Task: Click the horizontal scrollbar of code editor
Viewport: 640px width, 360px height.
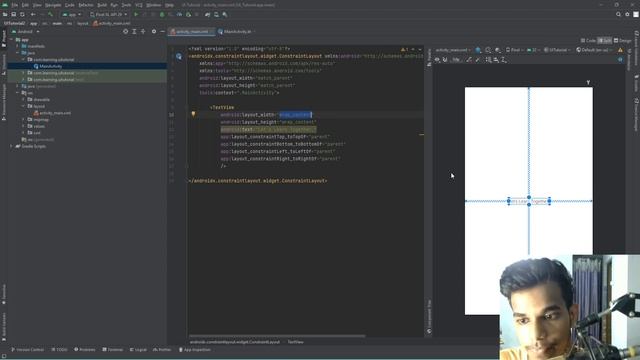Action: (277, 336)
